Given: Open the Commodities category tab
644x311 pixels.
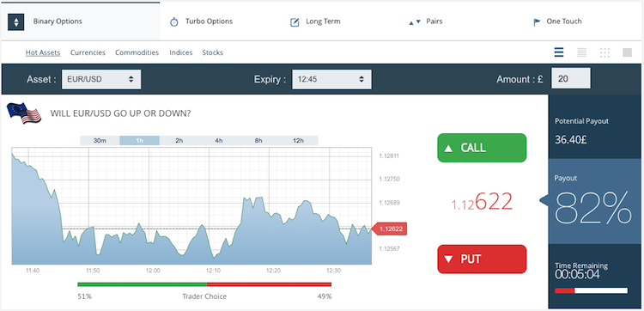Looking at the screenshot, I should (137, 52).
